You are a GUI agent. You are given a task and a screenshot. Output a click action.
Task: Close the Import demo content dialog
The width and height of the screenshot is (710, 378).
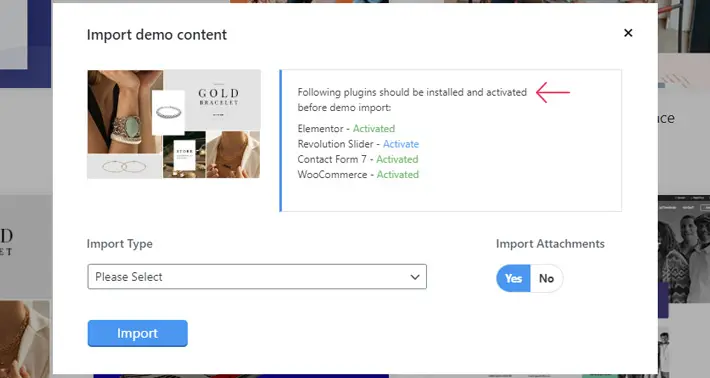[x=628, y=33]
